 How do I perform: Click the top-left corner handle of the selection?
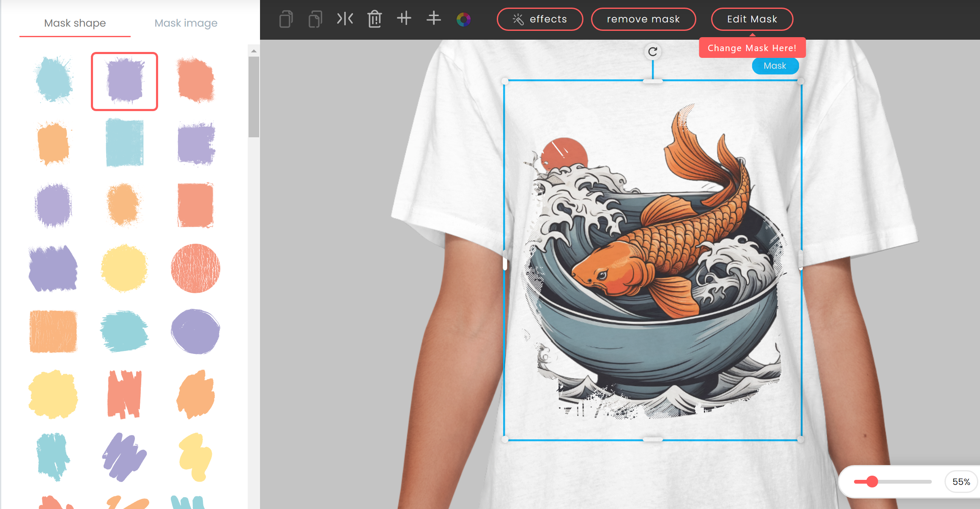point(504,81)
